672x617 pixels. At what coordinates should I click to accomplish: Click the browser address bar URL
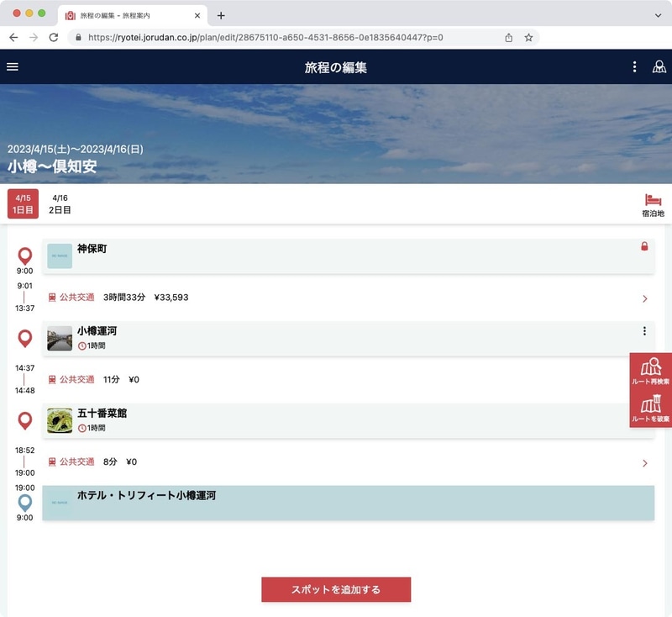point(265,38)
